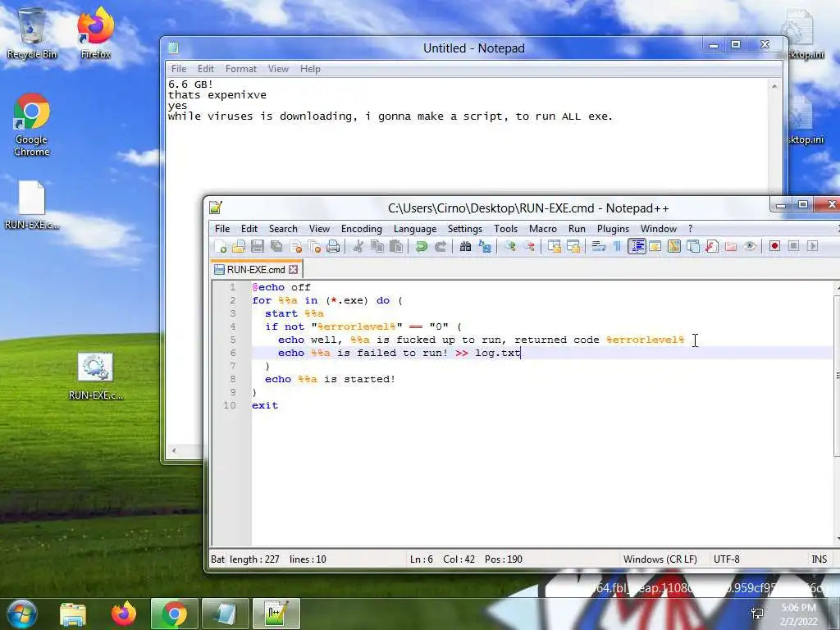This screenshot has width=840, height=630.
Task: Select the RUN-EXE.cmd tab
Action: click(x=256, y=269)
